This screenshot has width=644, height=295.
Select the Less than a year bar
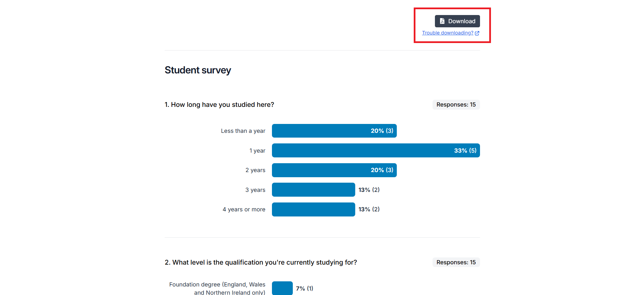(x=334, y=131)
